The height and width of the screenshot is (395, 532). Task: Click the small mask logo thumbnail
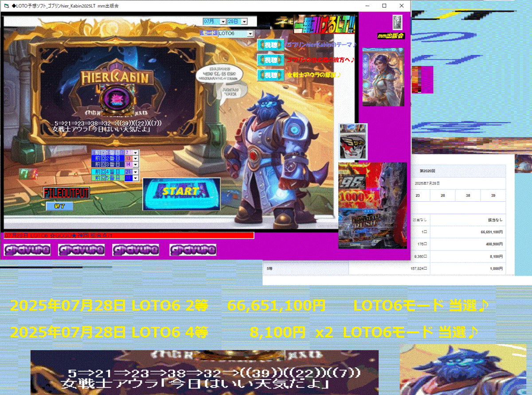[x=353, y=141]
